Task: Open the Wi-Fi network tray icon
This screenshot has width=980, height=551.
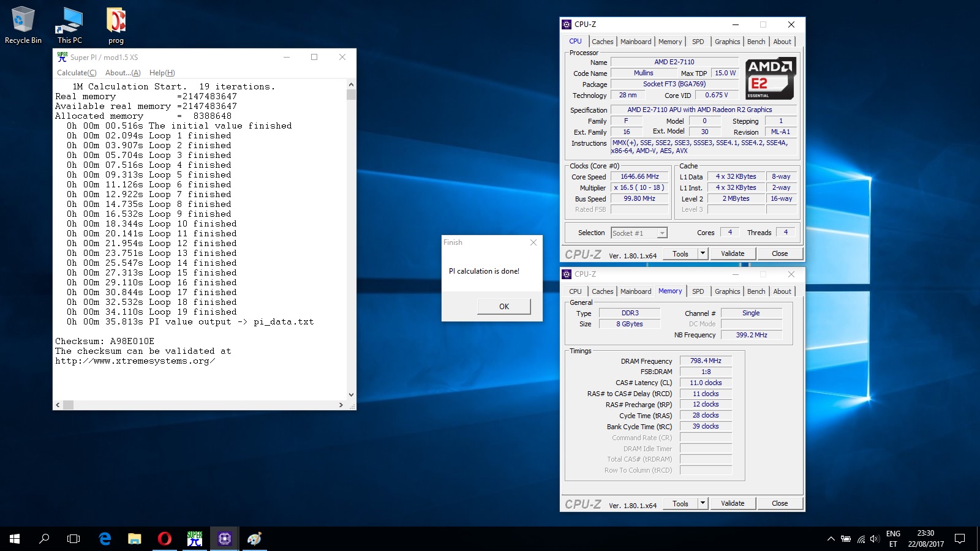Action: pos(861,539)
